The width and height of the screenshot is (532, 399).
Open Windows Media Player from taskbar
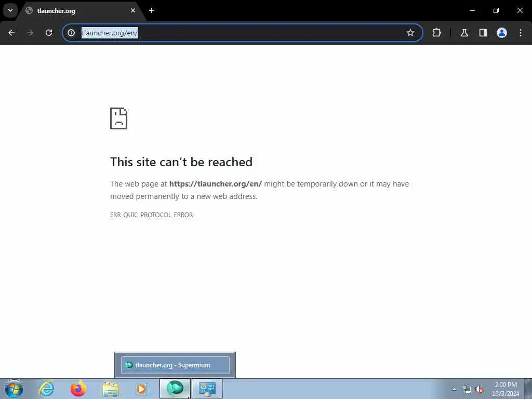(142, 389)
